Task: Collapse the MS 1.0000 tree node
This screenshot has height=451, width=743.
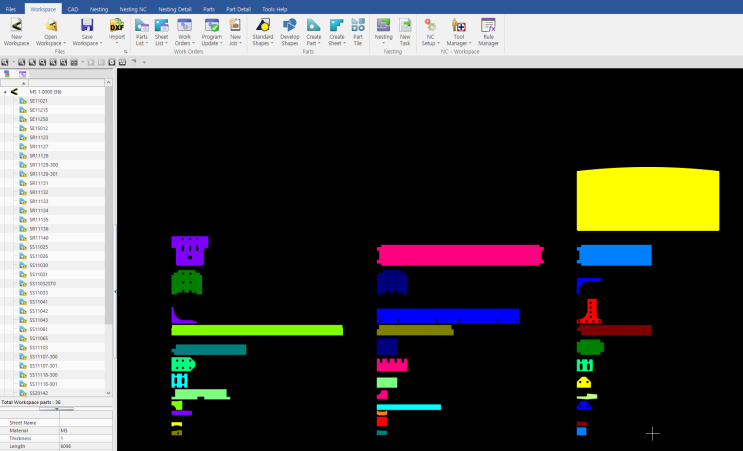Action: point(5,92)
